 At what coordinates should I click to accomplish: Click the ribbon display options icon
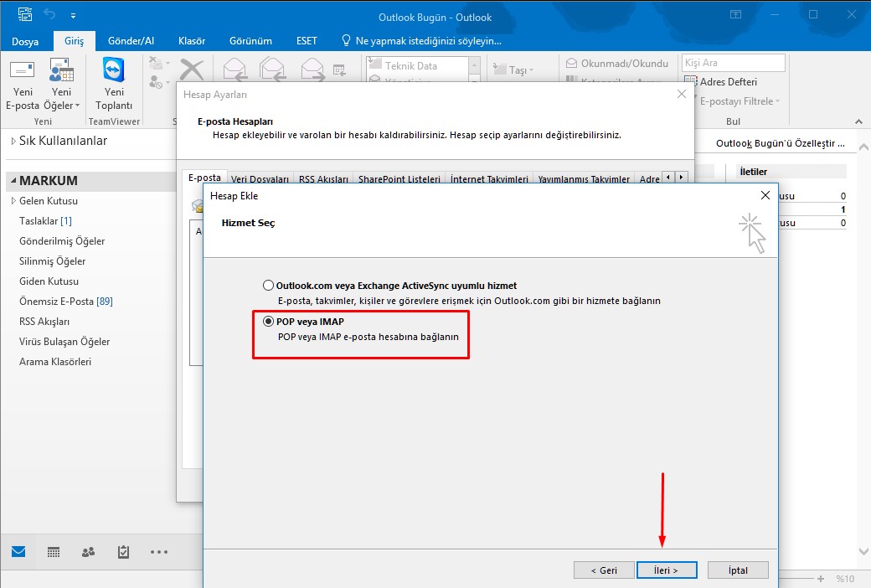[x=735, y=14]
